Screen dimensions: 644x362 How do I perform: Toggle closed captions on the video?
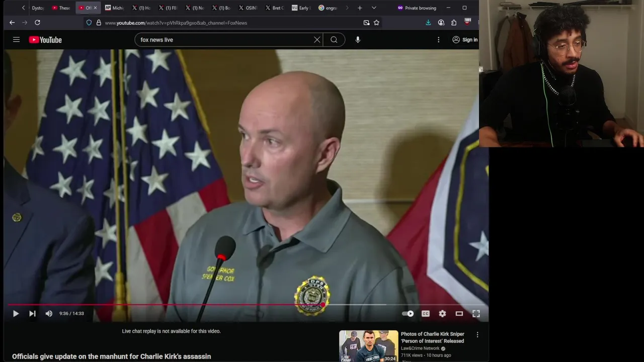426,314
